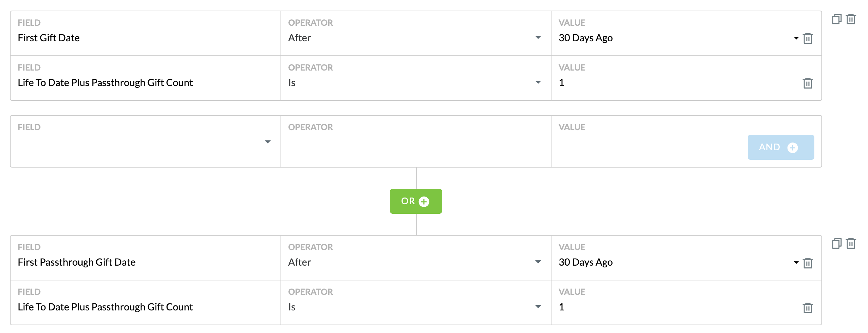Open the empty Field dropdown
The image size is (868, 333).
[x=145, y=142]
